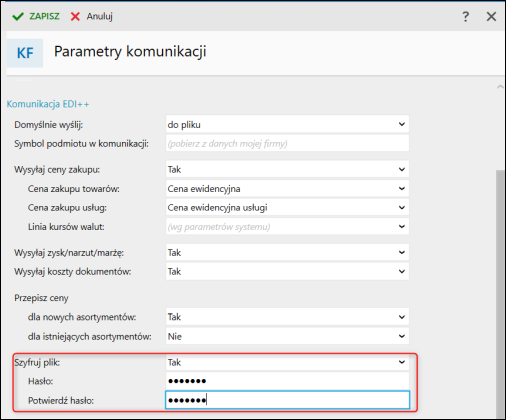Expand the Wysyłaj ceny zakupu dropdown
506x420 pixels.
point(287,169)
